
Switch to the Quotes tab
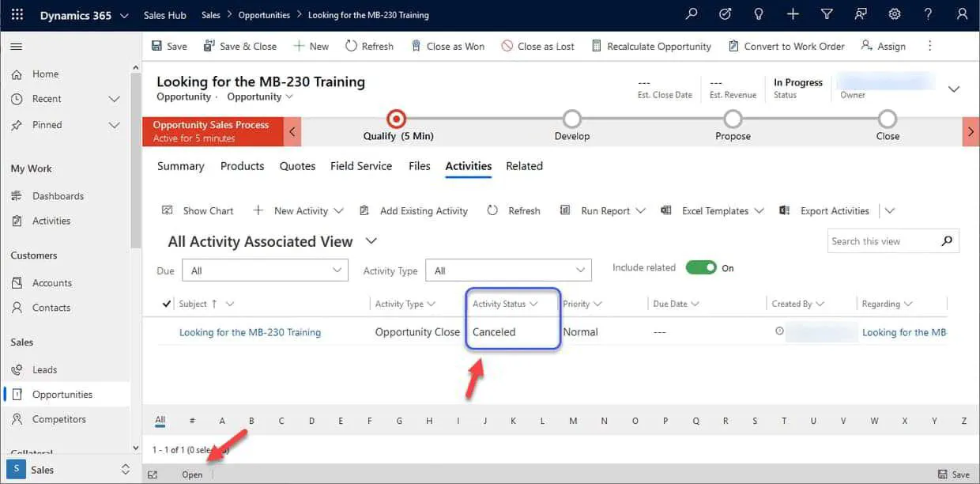pyautogui.click(x=297, y=166)
